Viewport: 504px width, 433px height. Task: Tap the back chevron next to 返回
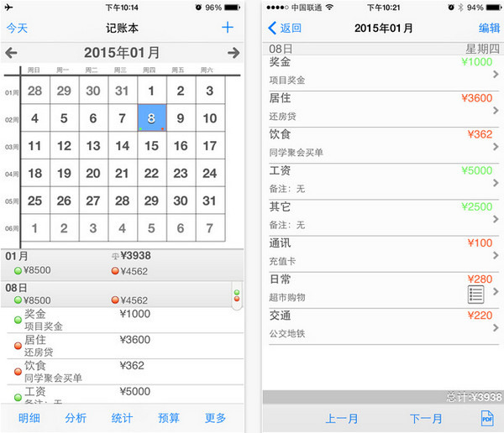pyautogui.click(x=272, y=28)
